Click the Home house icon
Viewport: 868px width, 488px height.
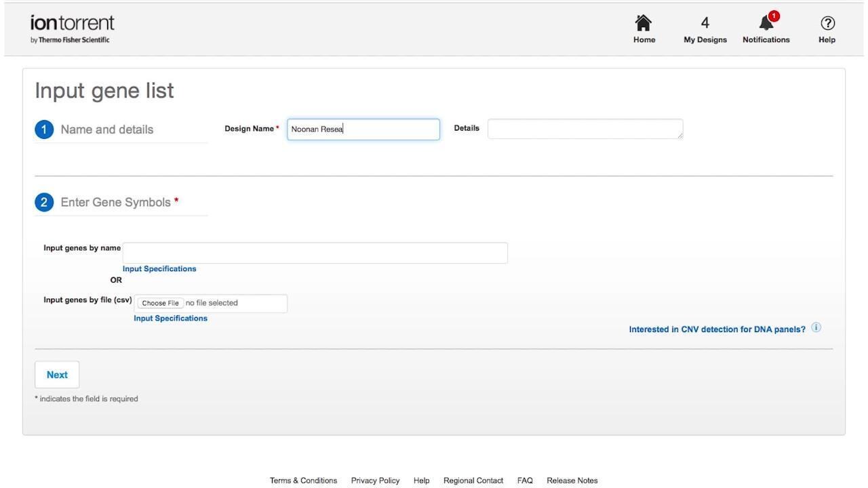click(x=644, y=24)
